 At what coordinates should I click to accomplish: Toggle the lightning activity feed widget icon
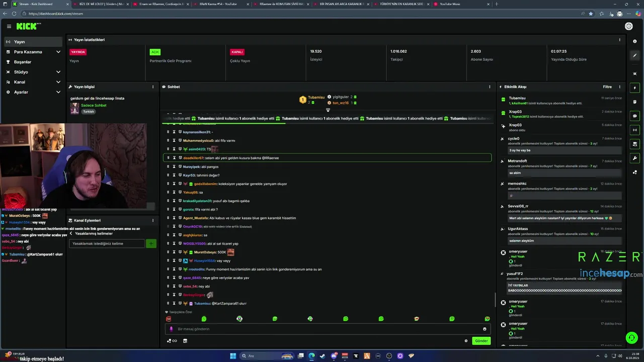635,88
